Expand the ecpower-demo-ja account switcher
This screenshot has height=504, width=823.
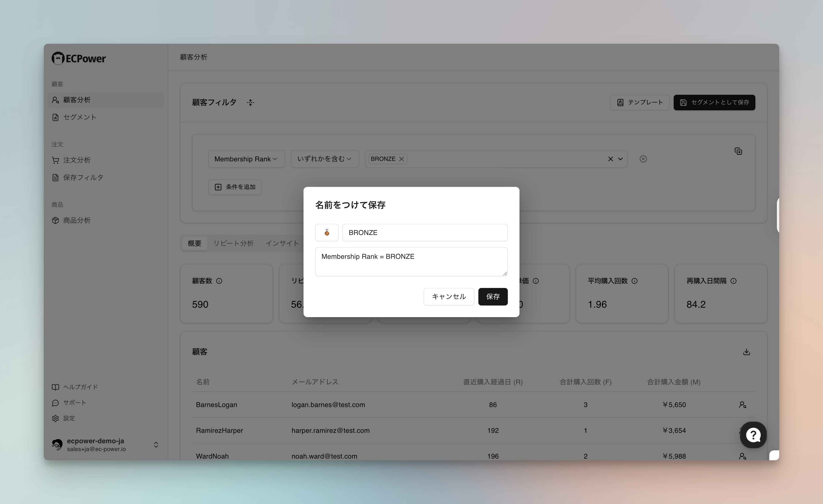pos(156,445)
